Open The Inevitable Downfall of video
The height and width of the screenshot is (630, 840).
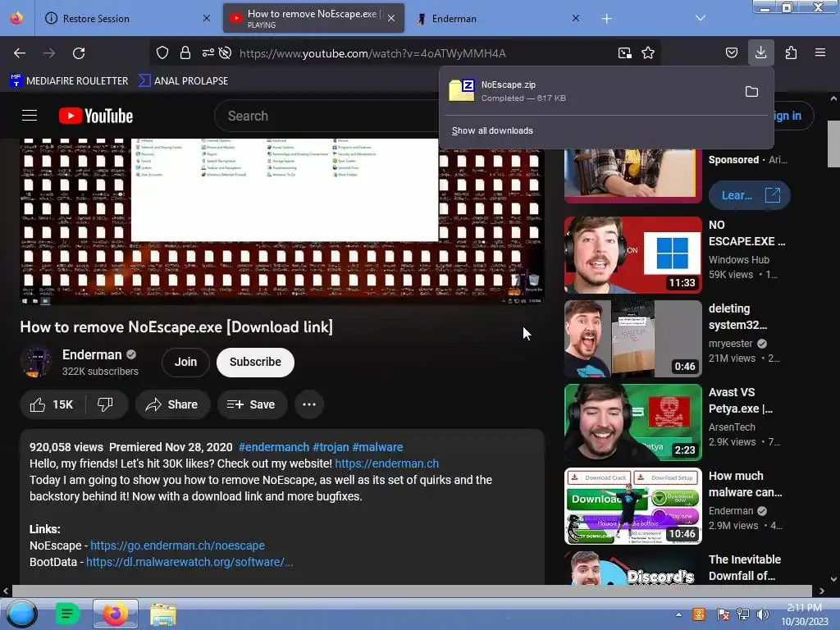[632, 568]
